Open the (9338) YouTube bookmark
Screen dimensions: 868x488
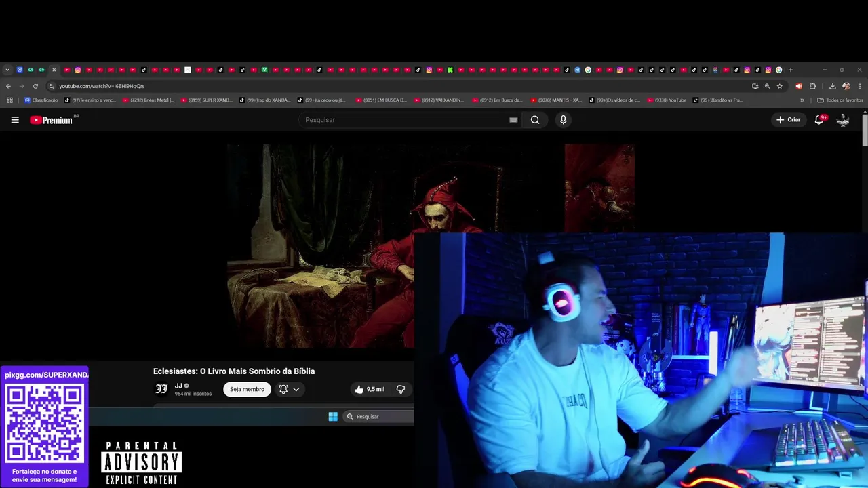(667, 100)
